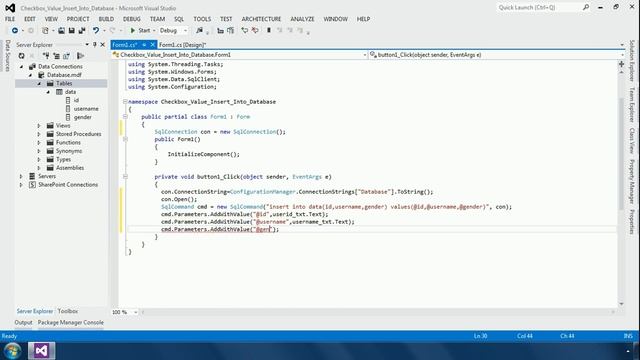Screen dimensions: 640x360
Task: Switch to Form1.cs [Design] tab
Action: [x=182, y=45]
